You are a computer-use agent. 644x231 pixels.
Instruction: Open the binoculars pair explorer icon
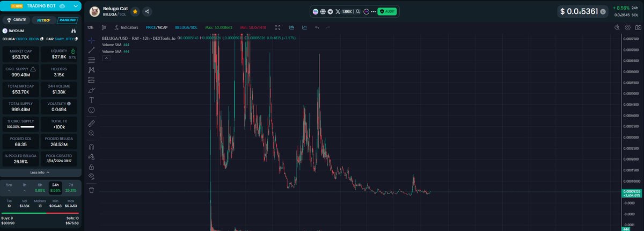[75, 31]
